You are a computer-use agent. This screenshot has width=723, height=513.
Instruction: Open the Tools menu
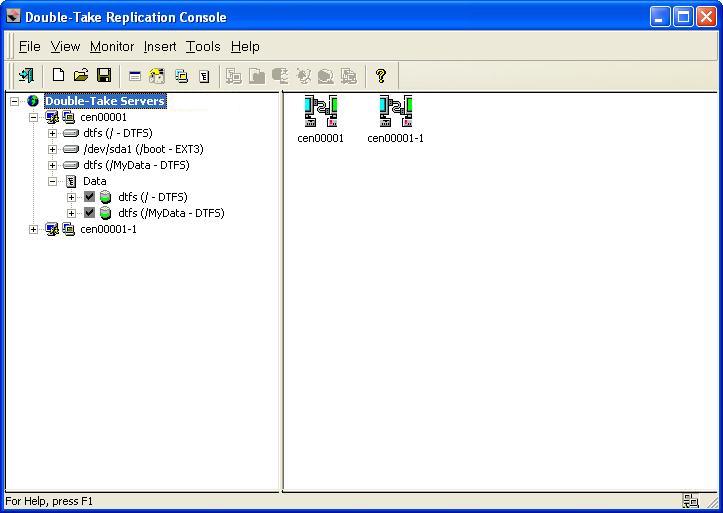click(x=203, y=46)
